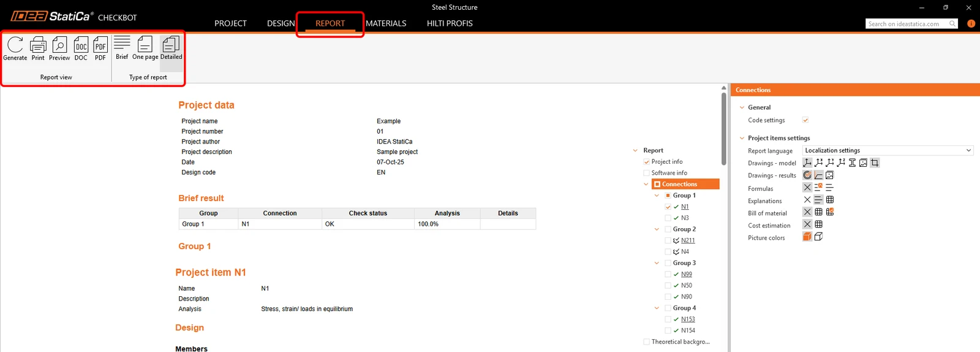Select the solid orange cube Picture colors option

click(807, 237)
